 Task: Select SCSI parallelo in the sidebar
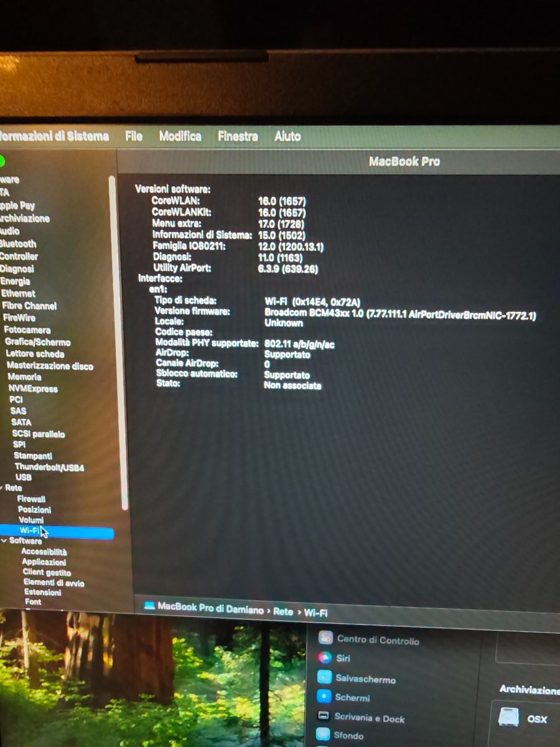39,434
